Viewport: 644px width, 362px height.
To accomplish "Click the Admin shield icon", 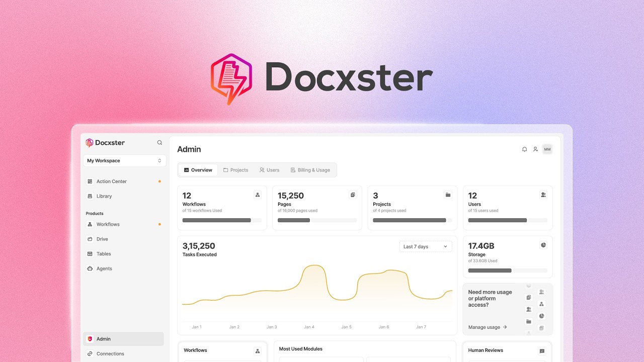I will pyautogui.click(x=90, y=339).
